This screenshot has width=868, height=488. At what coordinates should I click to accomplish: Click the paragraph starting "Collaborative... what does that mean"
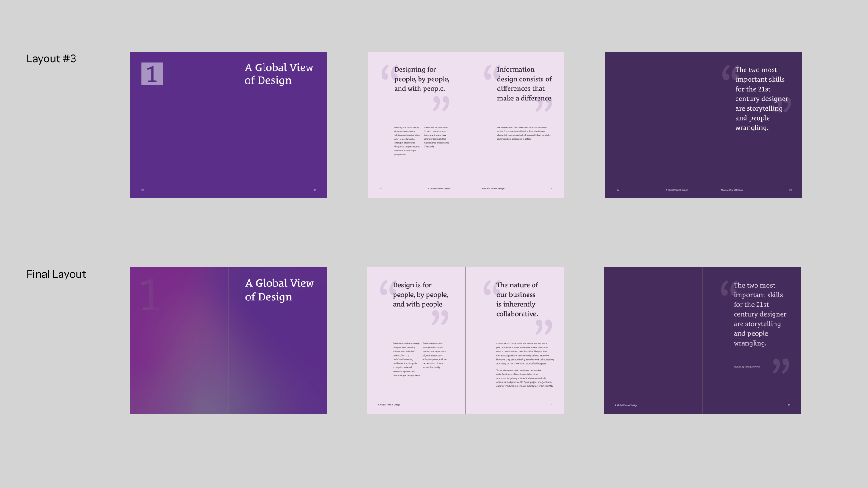[x=525, y=353]
